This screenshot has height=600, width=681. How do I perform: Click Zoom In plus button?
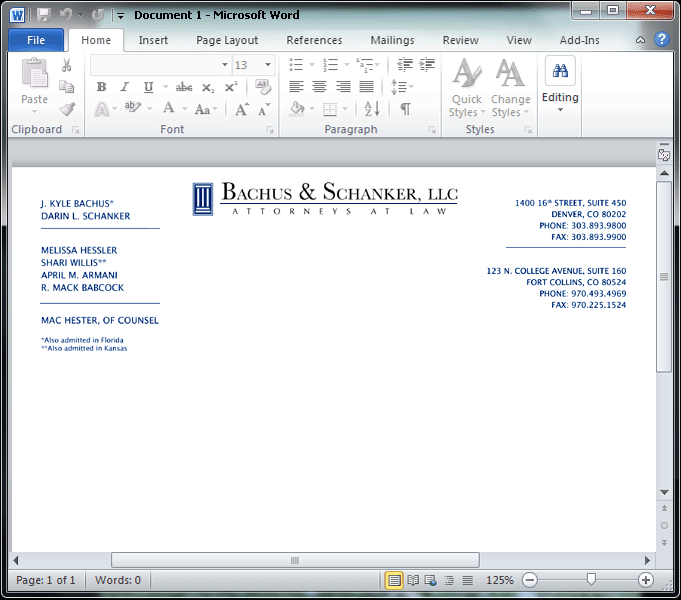[646, 580]
